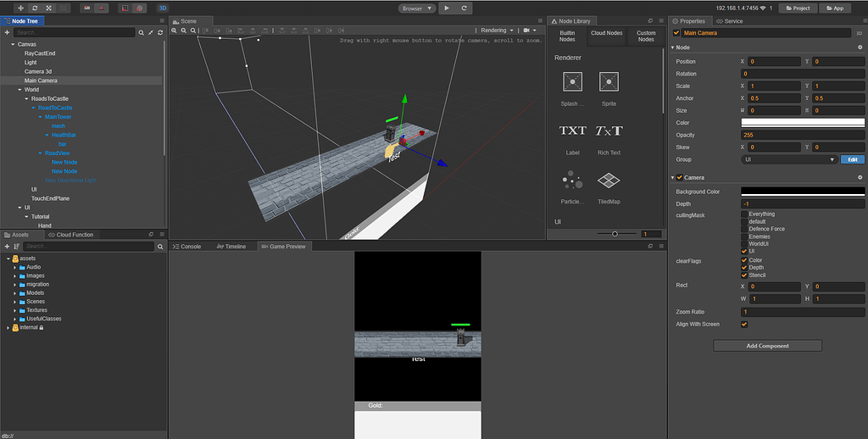
Task: Select the Label TXT node icon
Action: pos(572,131)
